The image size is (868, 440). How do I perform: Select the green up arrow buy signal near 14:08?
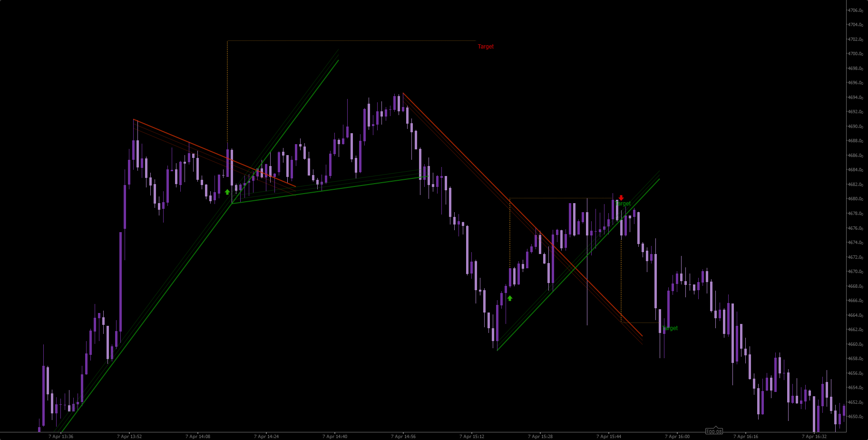(227, 191)
